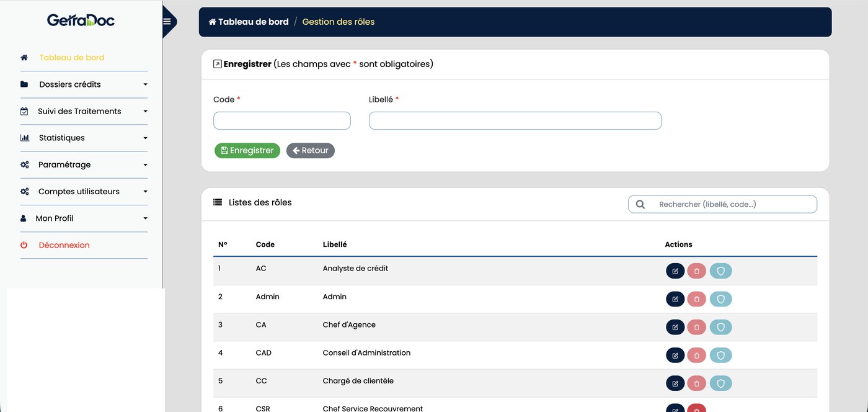Viewport: 868px width, 412px height.
Task: Delete the Admin role row
Action: coord(696,299)
